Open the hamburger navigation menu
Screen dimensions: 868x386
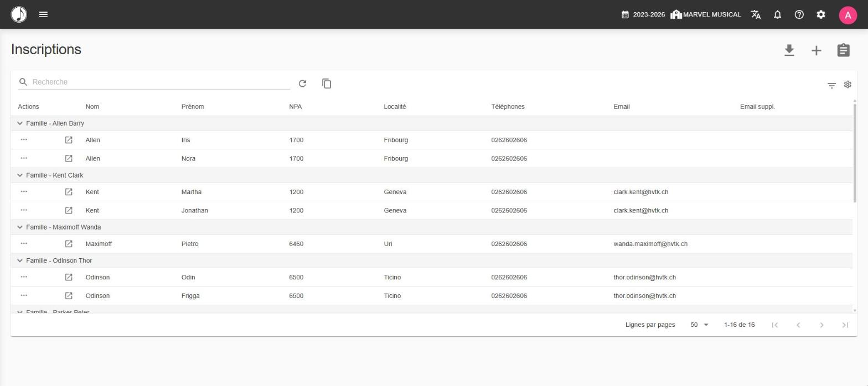pos(44,14)
